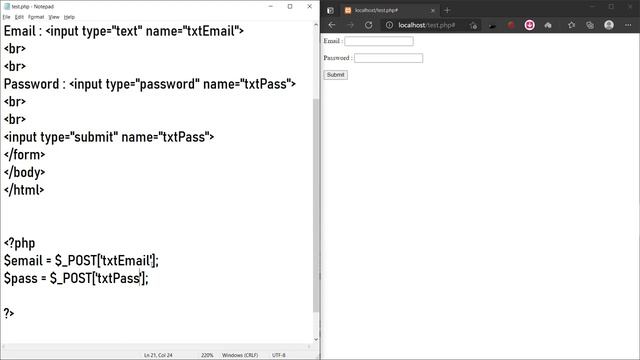Click the Password input tag line
Image resolution: width=640 pixels, height=360 pixels.
150,84
